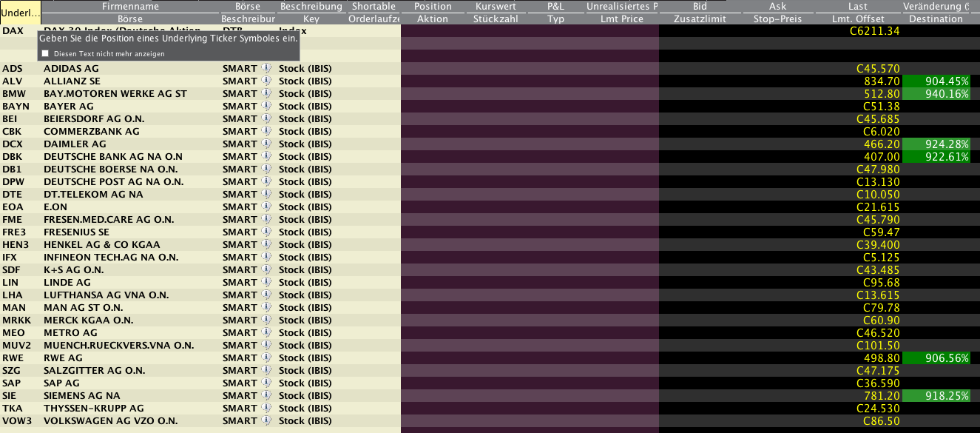Open the info icon for DEUTSCHE BANK AG NA

coord(266,157)
